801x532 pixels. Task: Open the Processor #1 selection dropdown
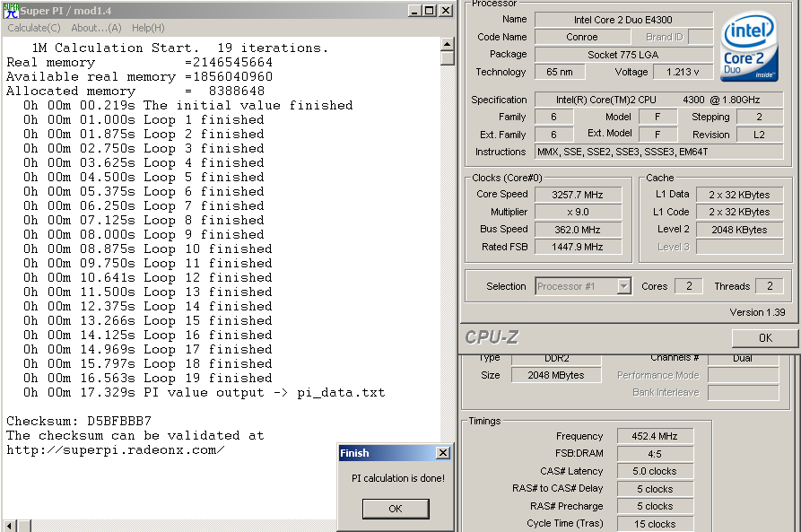click(x=623, y=286)
